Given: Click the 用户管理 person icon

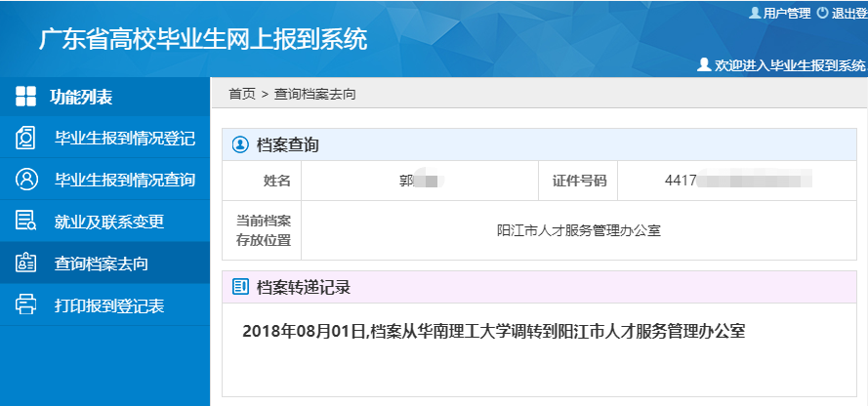Looking at the screenshot, I should (754, 13).
